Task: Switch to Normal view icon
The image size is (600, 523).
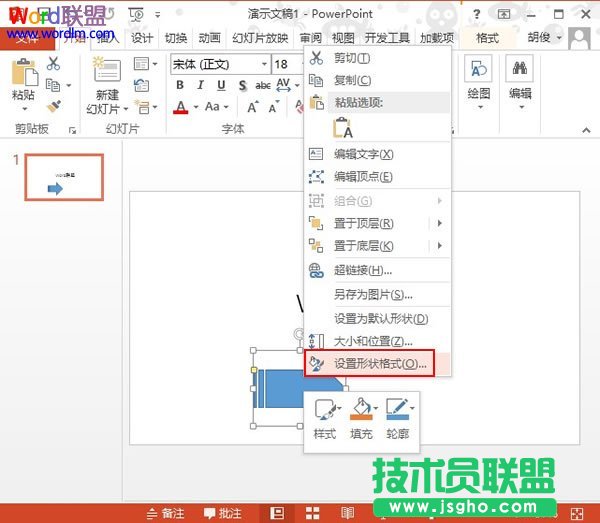Action: (277, 513)
